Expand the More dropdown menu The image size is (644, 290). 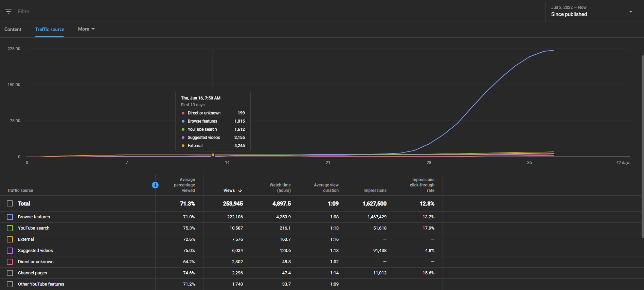pyautogui.click(x=86, y=29)
